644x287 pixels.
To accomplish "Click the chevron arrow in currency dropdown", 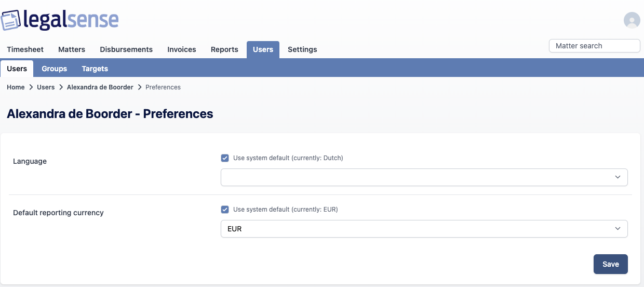I will pos(618,229).
